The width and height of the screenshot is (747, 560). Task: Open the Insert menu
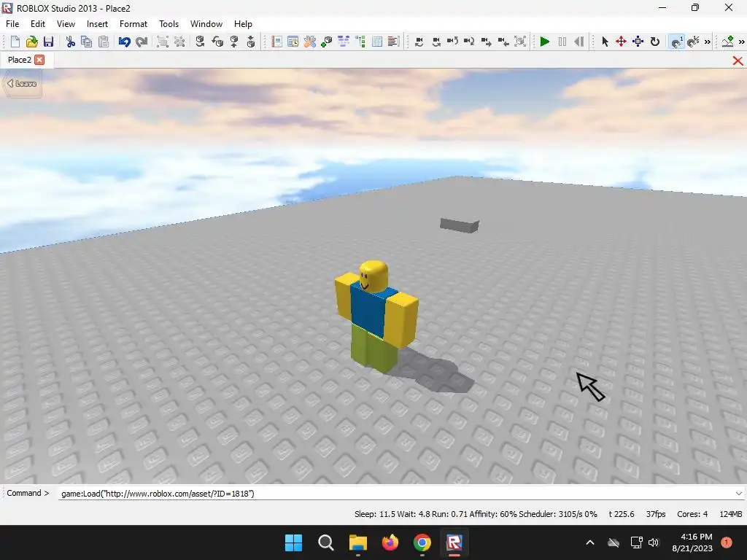[x=97, y=24]
